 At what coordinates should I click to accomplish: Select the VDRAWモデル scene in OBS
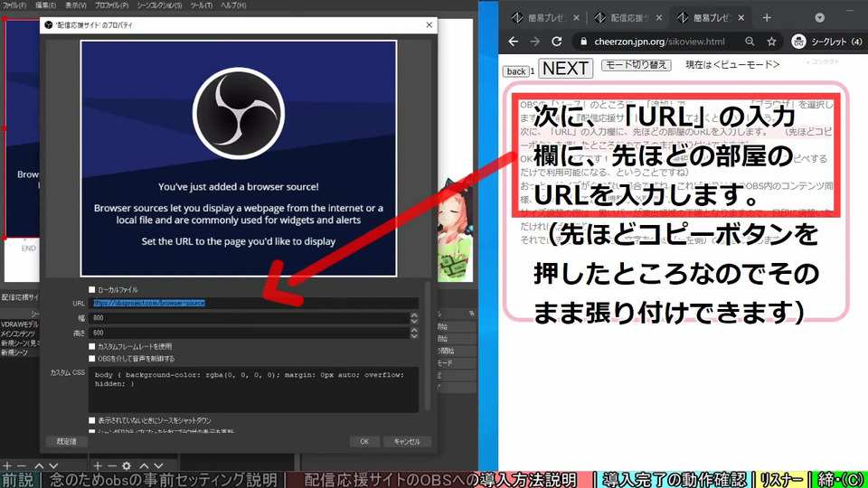pos(20,324)
